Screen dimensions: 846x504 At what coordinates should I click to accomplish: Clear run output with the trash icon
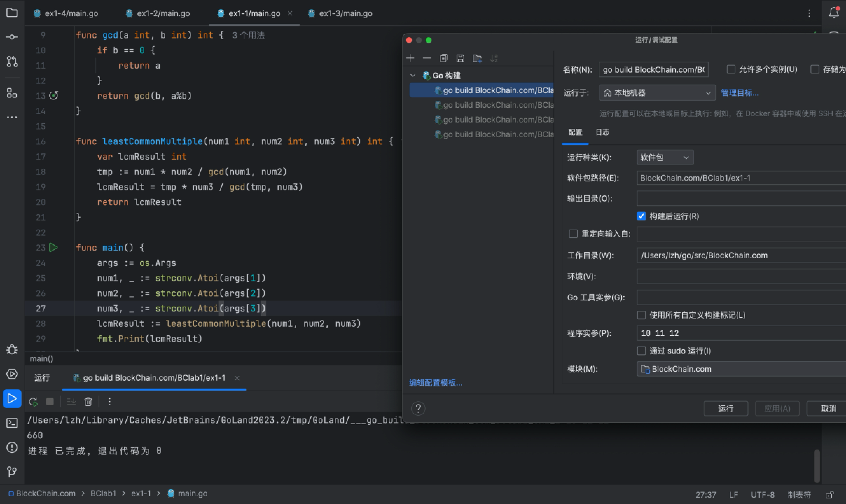[88, 402]
